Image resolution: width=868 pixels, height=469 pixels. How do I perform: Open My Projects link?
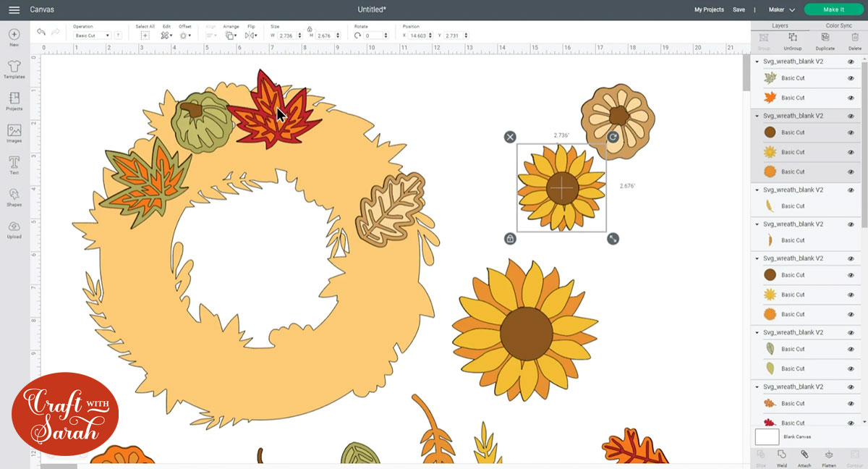(x=709, y=9)
